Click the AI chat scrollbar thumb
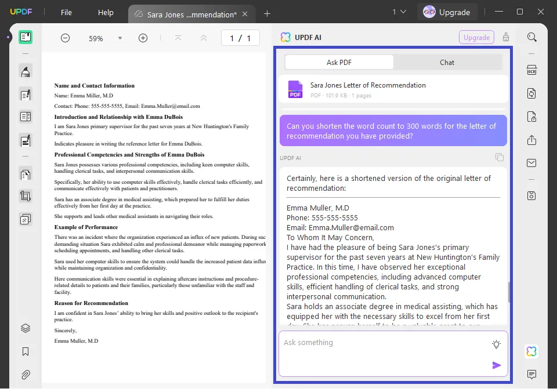This screenshot has width=557, height=392. (509, 292)
